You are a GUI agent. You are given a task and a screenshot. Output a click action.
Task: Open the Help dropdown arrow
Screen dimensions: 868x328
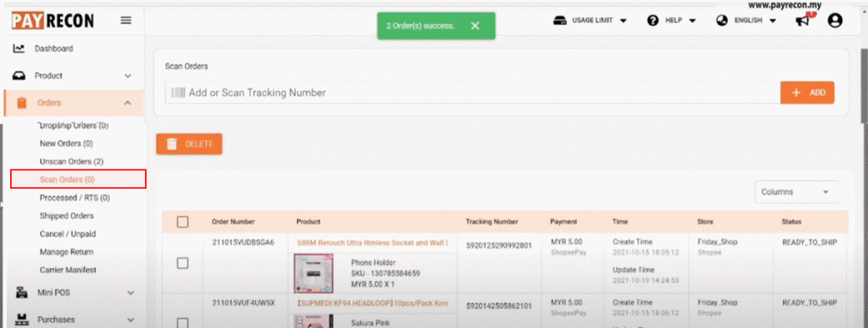pyautogui.click(x=692, y=21)
